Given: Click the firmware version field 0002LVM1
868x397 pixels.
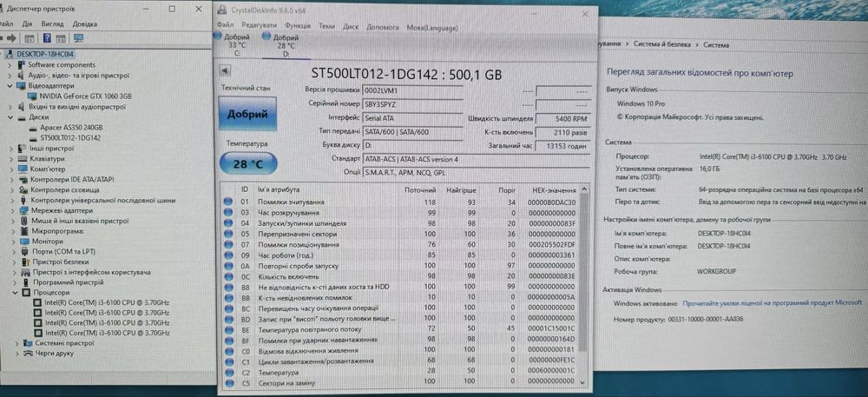Looking at the screenshot, I should coord(412,90).
